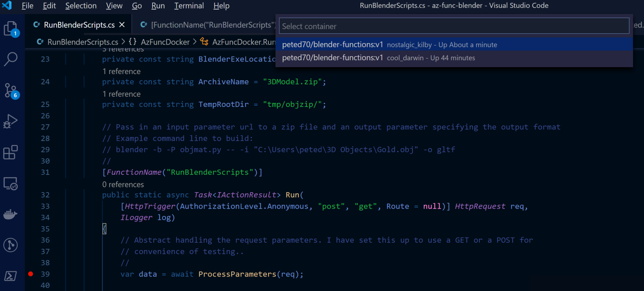Switch to RunBlenderScripts.cs editor tab
This screenshot has height=291, width=644.
tap(79, 25)
